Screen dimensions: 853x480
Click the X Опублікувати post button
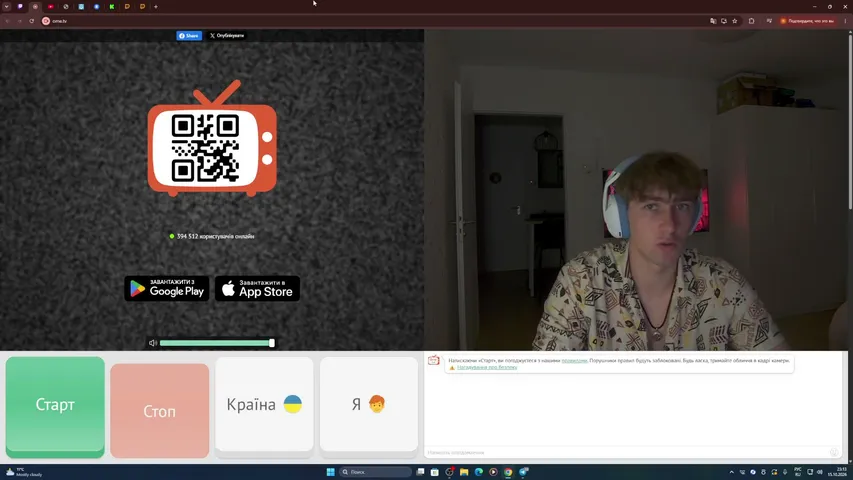click(x=227, y=35)
